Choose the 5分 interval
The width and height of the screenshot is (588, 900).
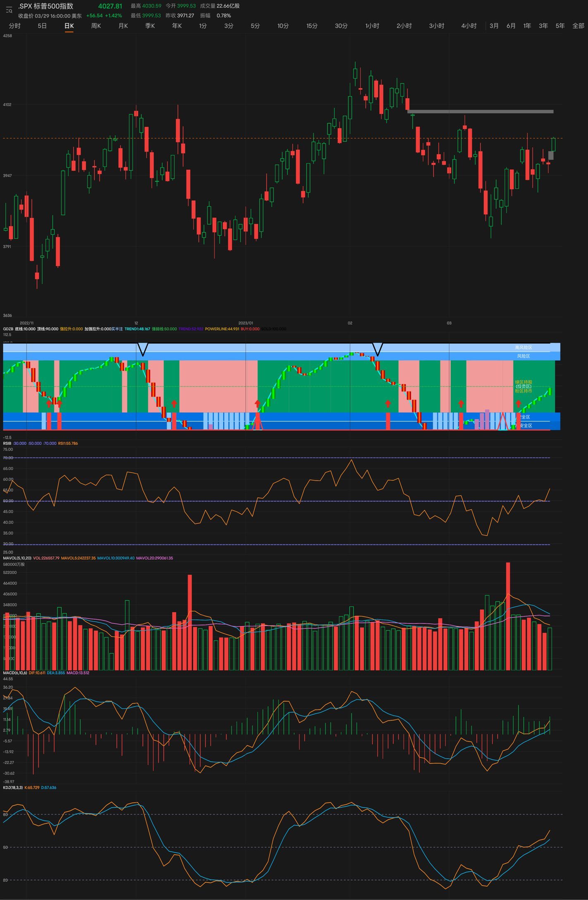255,26
